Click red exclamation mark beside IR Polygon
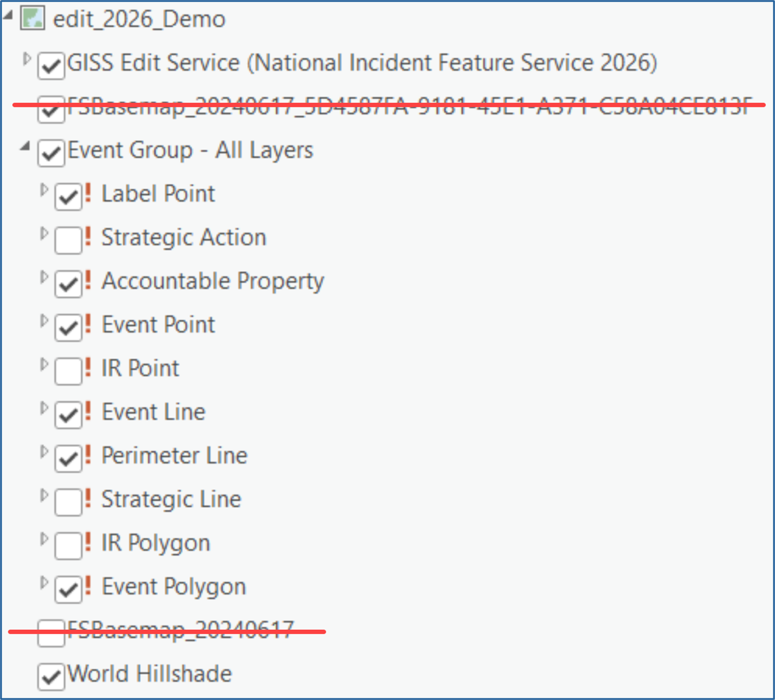 pos(88,542)
